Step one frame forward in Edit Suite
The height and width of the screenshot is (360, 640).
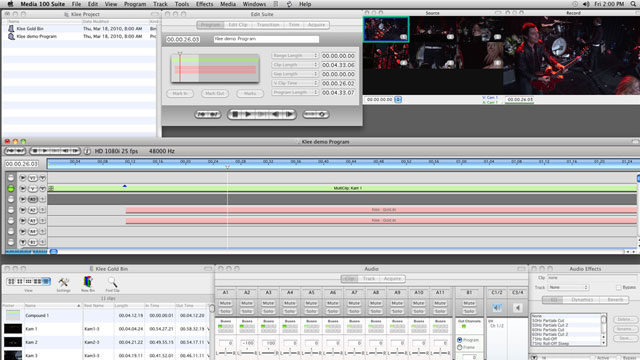click(x=289, y=115)
